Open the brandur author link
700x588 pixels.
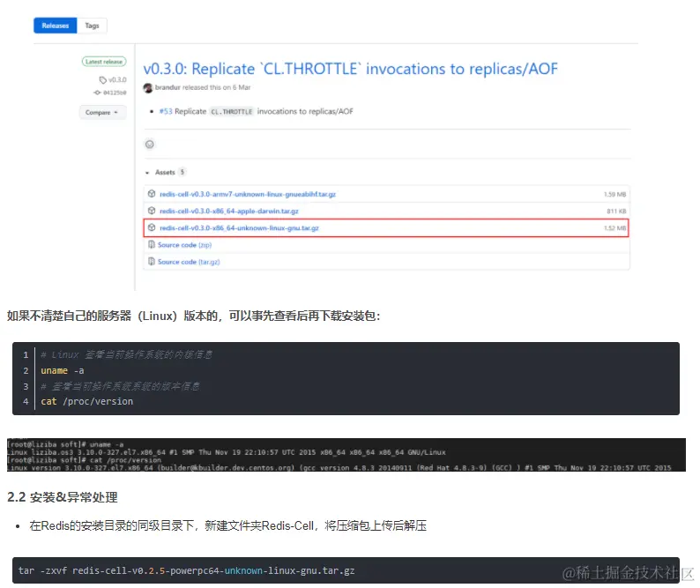(168, 87)
